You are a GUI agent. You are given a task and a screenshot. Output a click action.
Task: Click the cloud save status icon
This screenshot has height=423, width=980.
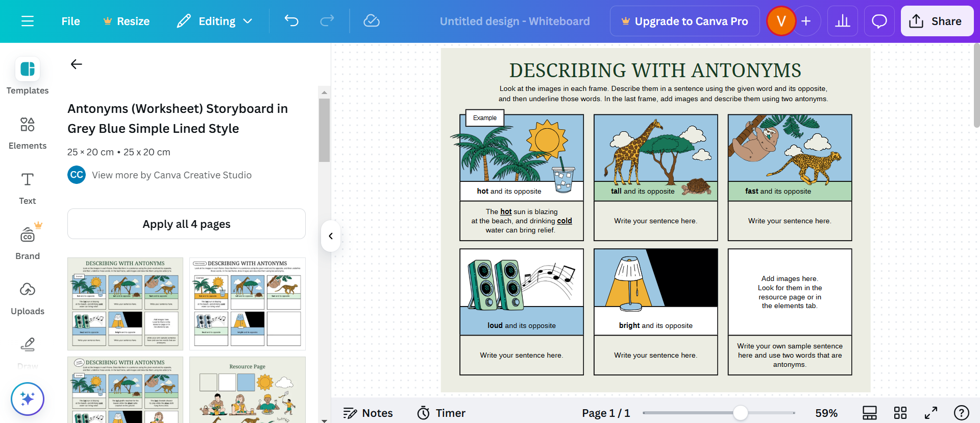pos(371,21)
